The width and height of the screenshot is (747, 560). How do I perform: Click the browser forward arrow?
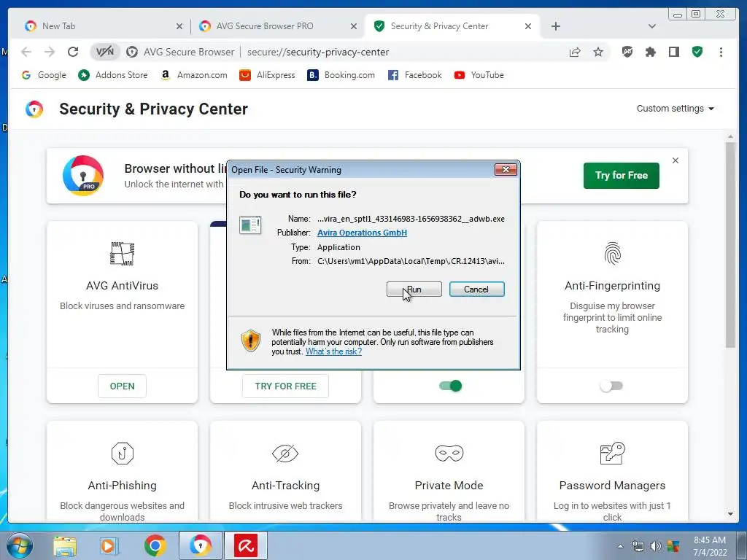click(50, 52)
